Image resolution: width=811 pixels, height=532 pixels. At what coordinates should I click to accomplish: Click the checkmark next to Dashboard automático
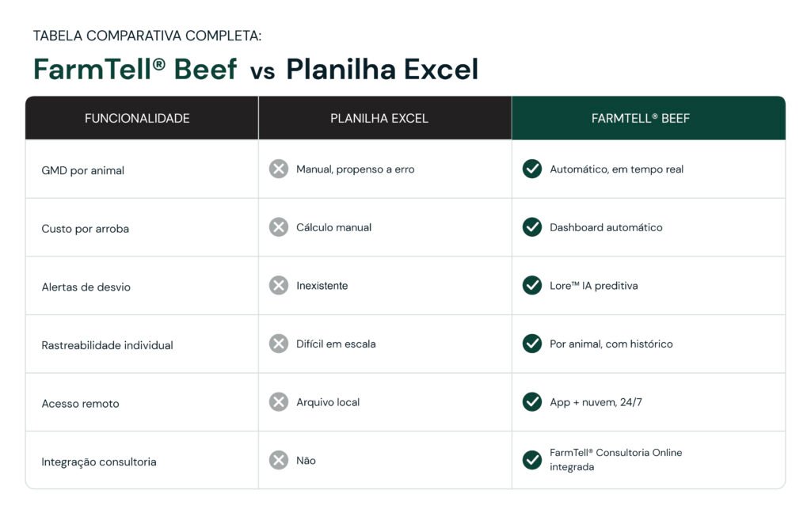pyautogui.click(x=531, y=227)
